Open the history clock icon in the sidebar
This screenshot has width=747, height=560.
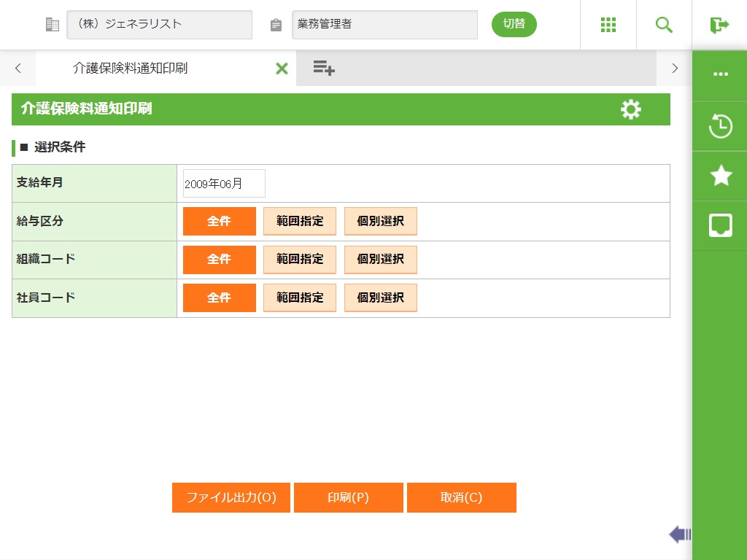[721, 126]
